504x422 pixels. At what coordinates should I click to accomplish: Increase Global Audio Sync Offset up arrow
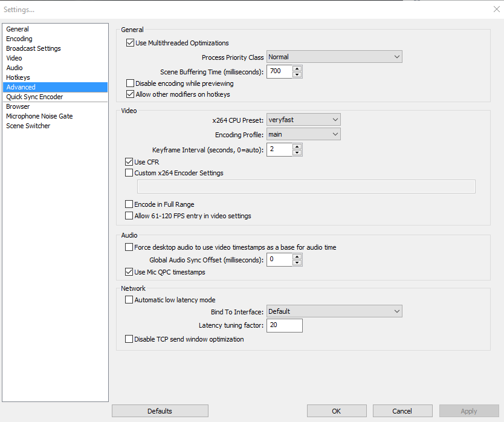pos(297,257)
